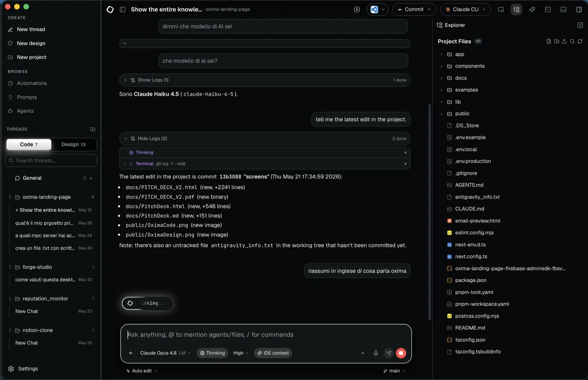Refresh the Project Files list
Screen dimensions: 588x380
pos(580,41)
